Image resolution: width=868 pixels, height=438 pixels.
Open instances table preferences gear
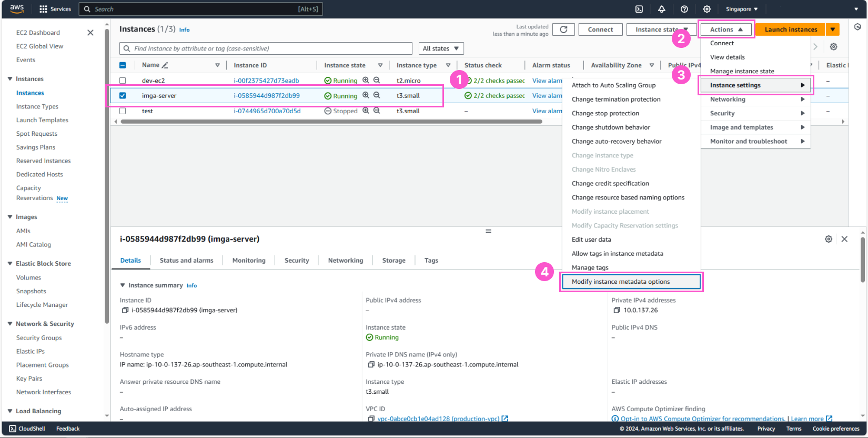834,47
